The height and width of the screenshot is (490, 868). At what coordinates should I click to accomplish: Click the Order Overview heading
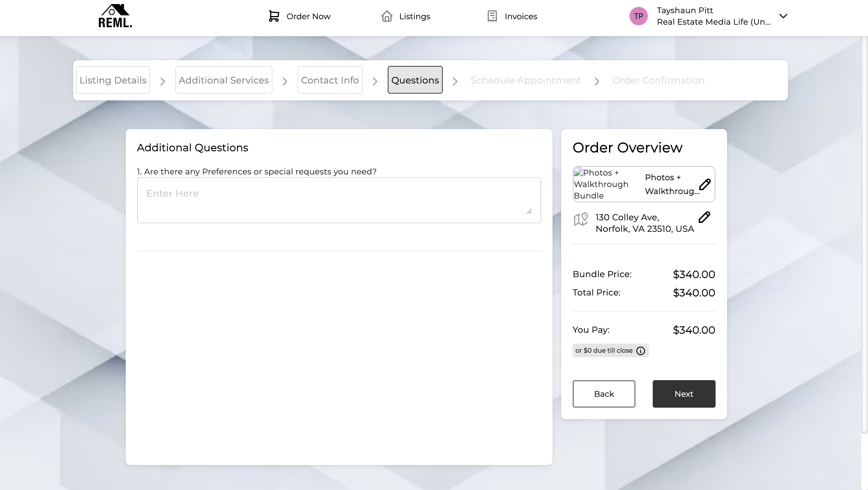pos(627,147)
